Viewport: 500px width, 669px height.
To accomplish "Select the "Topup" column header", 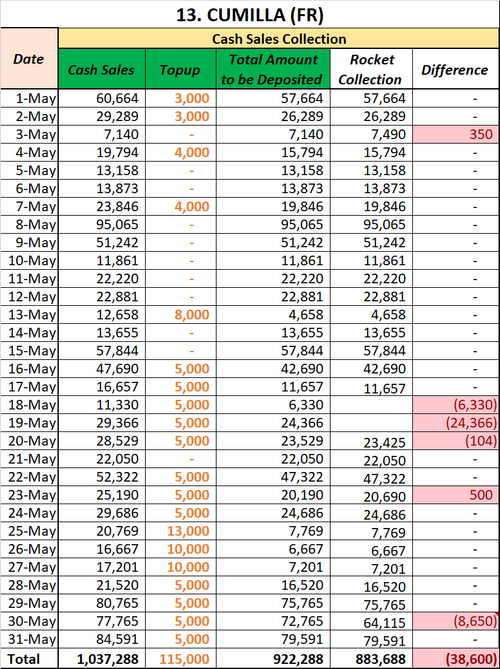I will 180,70.
